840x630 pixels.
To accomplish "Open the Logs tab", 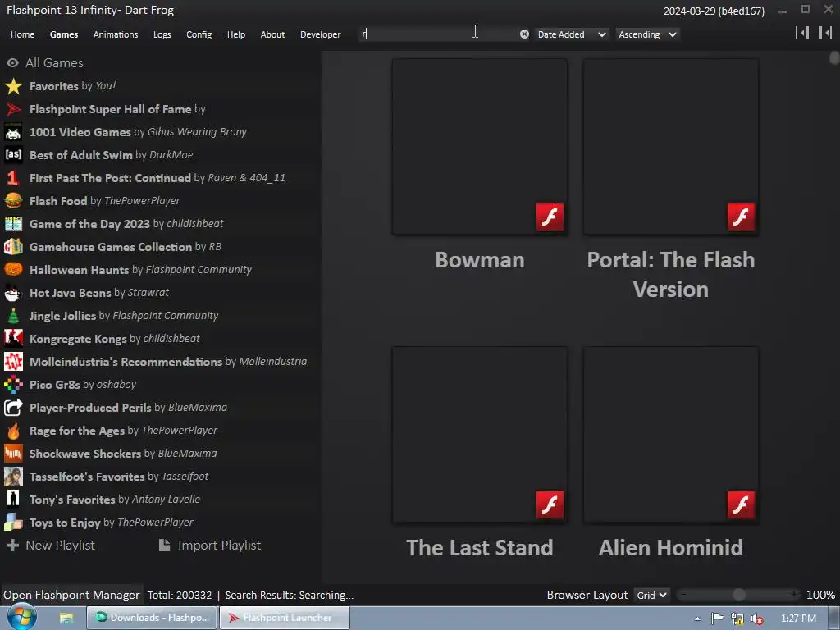I will [162, 34].
